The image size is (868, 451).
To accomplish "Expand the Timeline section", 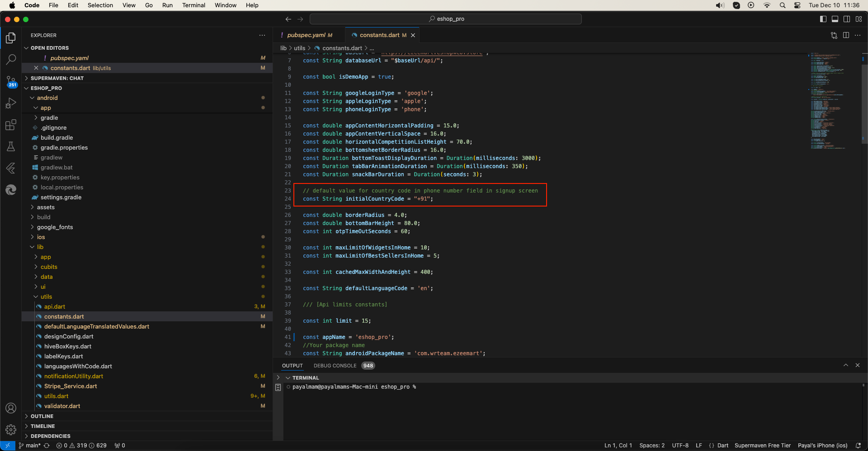I will click(x=42, y=426).
